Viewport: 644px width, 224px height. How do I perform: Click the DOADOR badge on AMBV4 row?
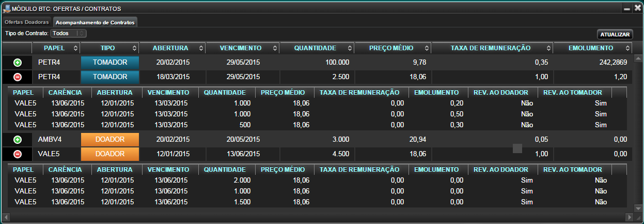coord(110,140)
